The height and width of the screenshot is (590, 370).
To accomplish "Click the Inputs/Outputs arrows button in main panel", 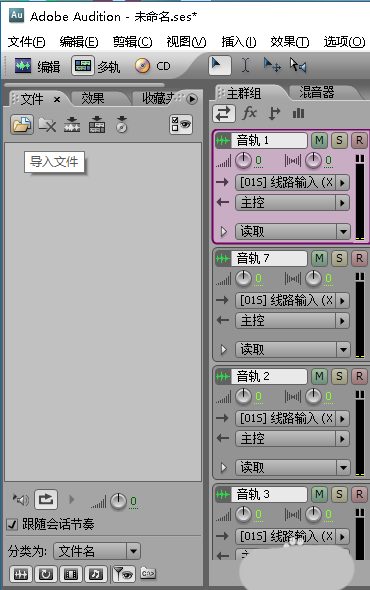I will coord(224,113).
